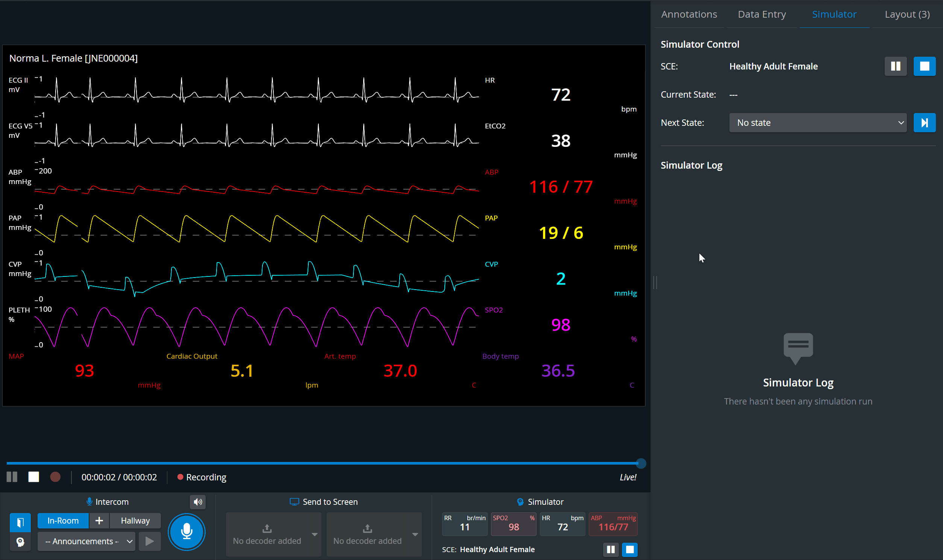Play the selected announcement
This screenshot has width=943, height=560.
click(x=150, y=541)
